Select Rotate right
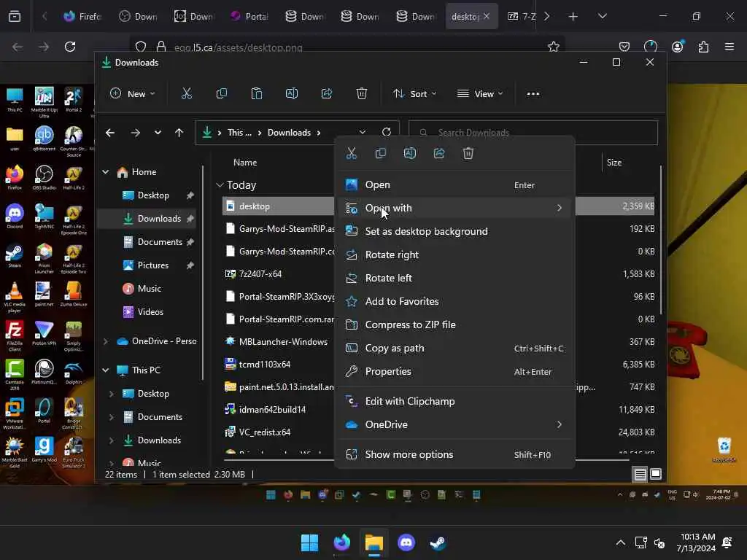The image size is (747, 560). [455, 254]
